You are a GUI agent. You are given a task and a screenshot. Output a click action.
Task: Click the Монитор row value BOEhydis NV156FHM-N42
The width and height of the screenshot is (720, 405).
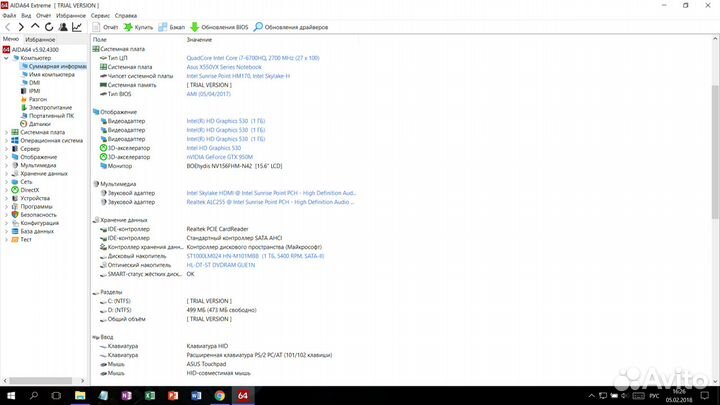[x=234, y=166]
